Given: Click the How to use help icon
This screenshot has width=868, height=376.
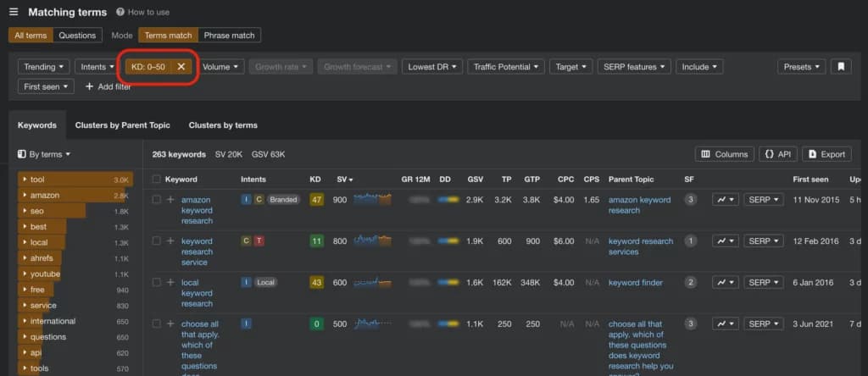Looking at the screenshot, I should pyautogui.click(x=120, y=13).
